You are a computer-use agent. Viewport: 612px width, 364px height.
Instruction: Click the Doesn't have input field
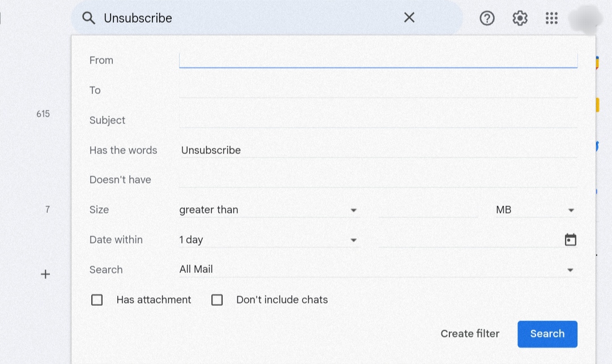(x=378, y=180)
